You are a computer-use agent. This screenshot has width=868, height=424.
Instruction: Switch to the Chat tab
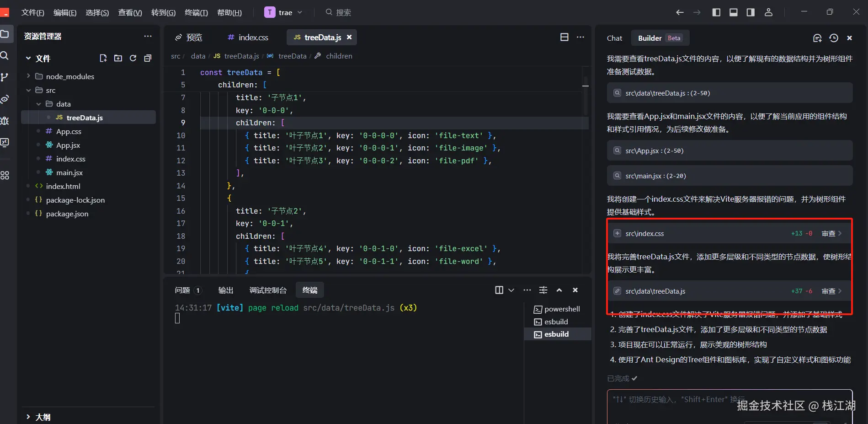(x=614, y=38)
